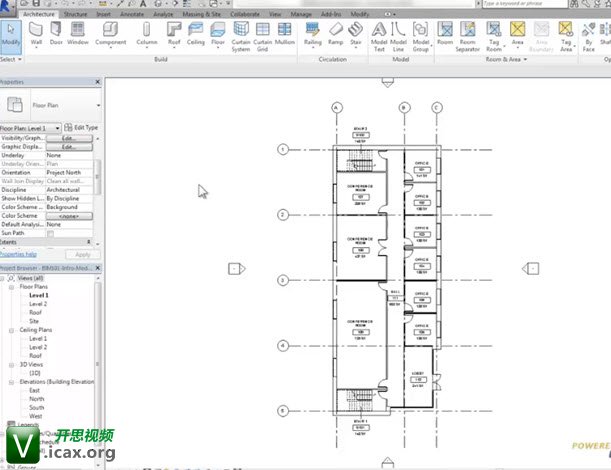Select the Wall tool
The width and height of the screenshot is (611, 470).
pos(36,34)
